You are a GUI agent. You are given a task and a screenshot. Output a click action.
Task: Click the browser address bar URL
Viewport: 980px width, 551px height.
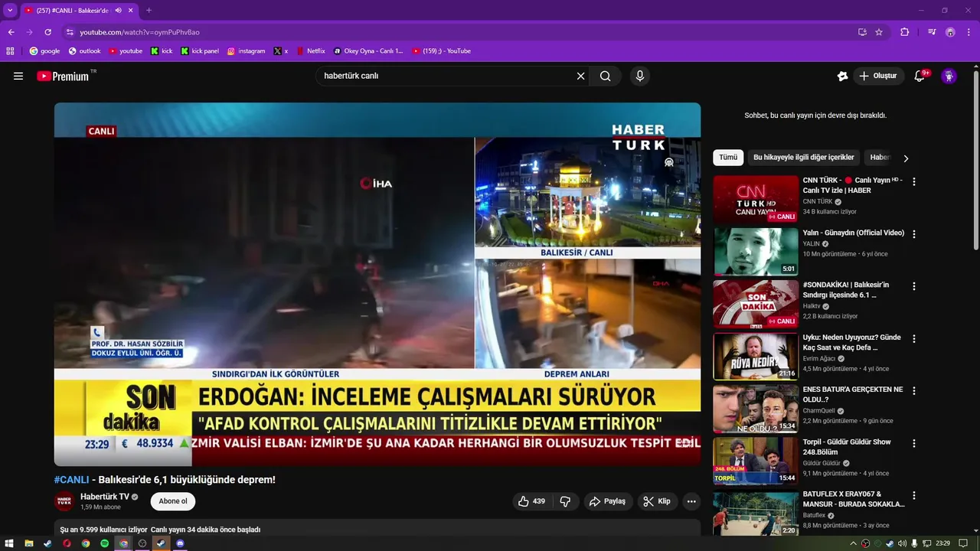click(x=139, y=32)
